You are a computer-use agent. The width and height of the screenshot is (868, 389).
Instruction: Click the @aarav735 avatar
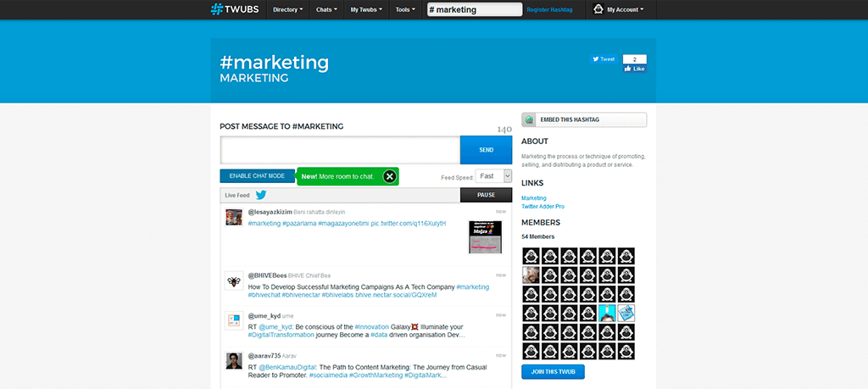point(234,361)
